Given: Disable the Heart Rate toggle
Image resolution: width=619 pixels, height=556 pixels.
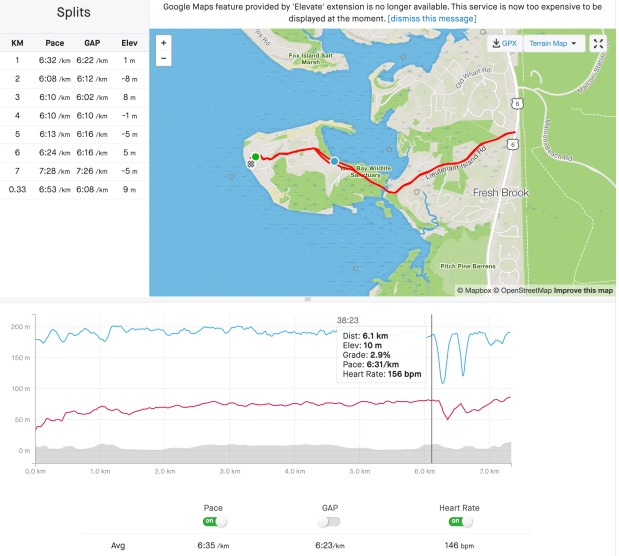Looking at the screenshot, I should (462, 521).
